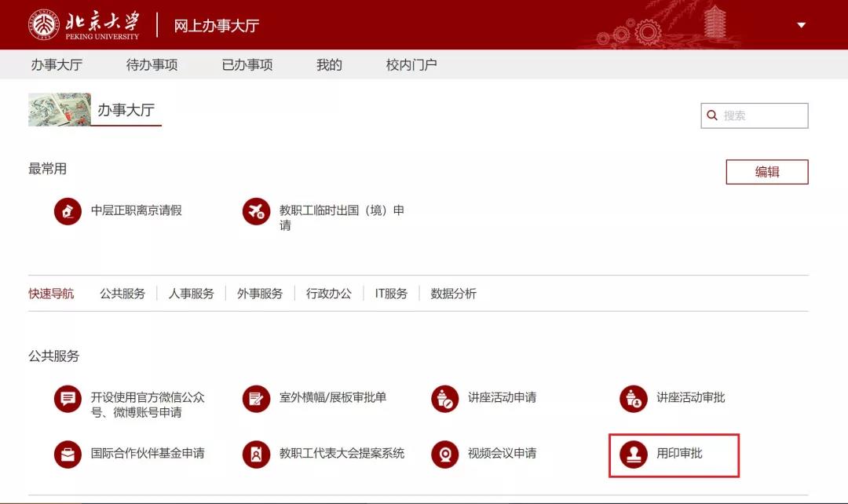Open the 国际合作伙伴基金申请 briefcase icon
This screenshot has height=504, width=848.
point(68,454)
